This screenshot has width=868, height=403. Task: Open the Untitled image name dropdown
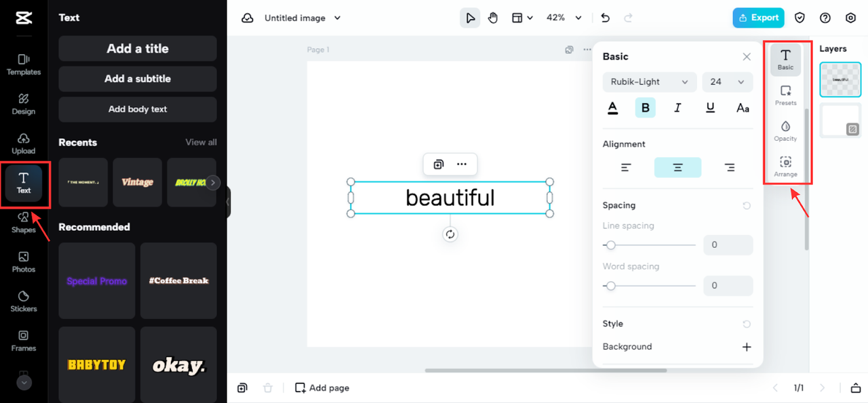click(302, 18)
